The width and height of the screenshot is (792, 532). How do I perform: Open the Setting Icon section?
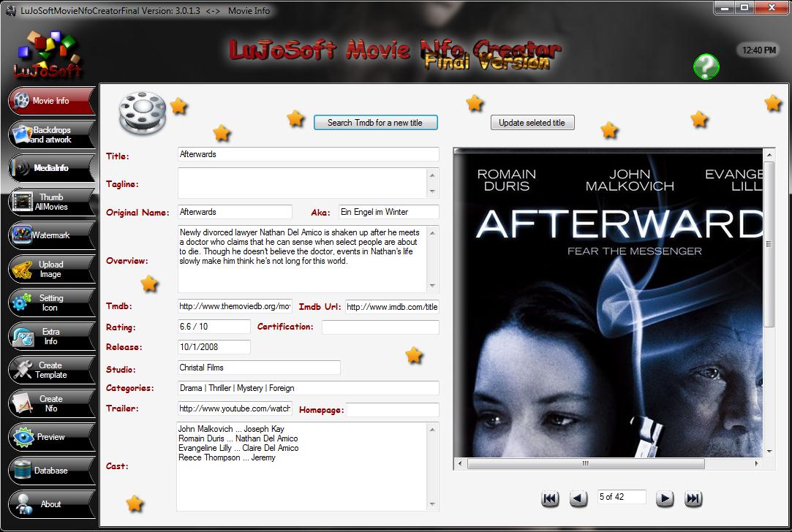click(51, 303)
